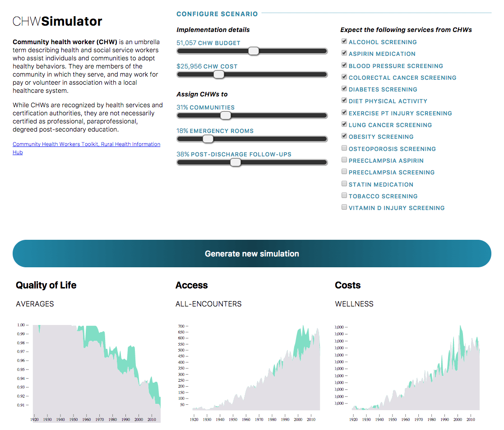
Task: Click the CHW Budget slider handle
Action: (254, 51)
